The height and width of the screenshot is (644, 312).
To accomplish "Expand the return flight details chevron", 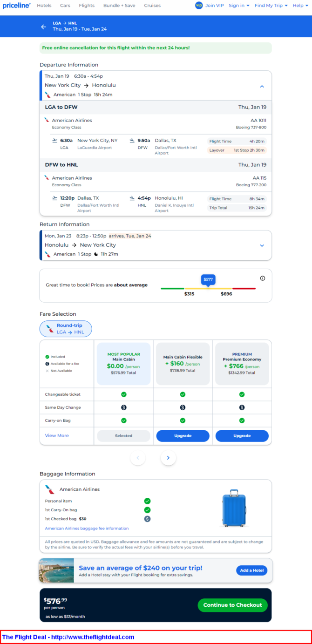I will (x=262, y=245).
